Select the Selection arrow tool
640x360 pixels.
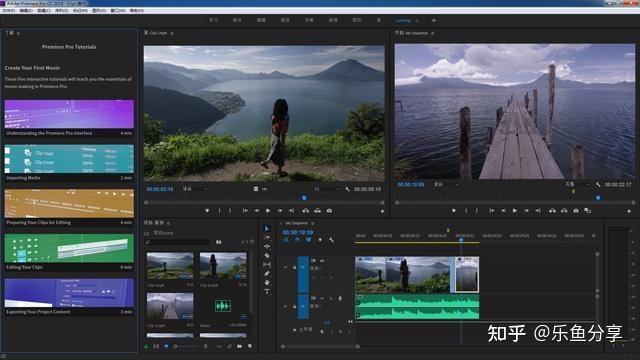(267, 229)
